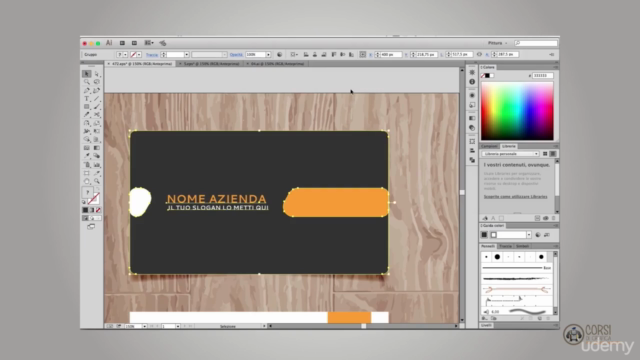Select the large round brush in Pennelli panel

(497, 257)
